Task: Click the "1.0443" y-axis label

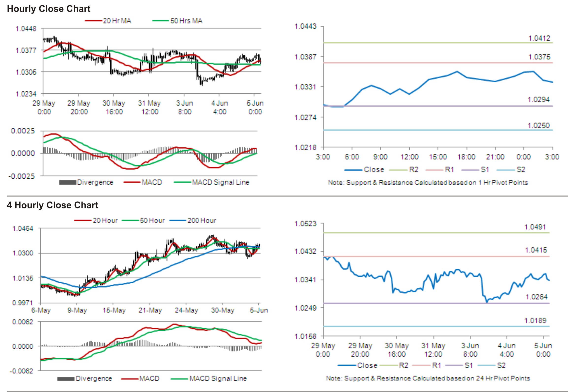Action: (x=305, y=26)
